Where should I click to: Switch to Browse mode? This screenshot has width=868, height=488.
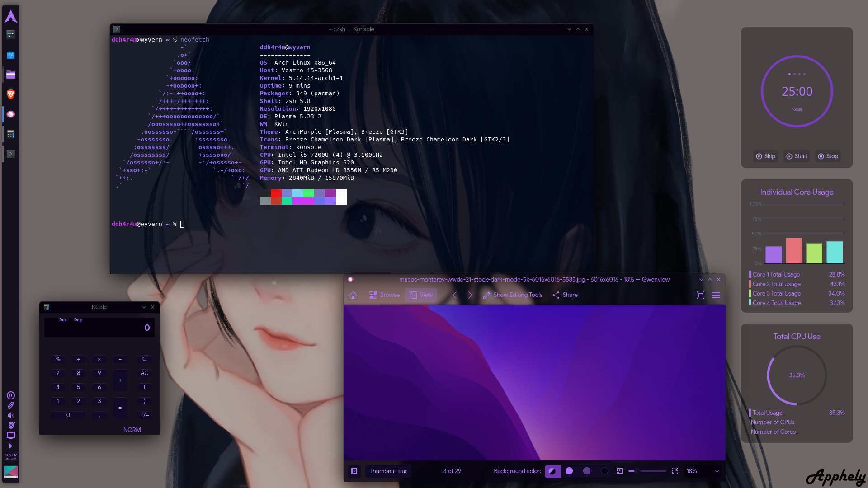coord(385,295)
